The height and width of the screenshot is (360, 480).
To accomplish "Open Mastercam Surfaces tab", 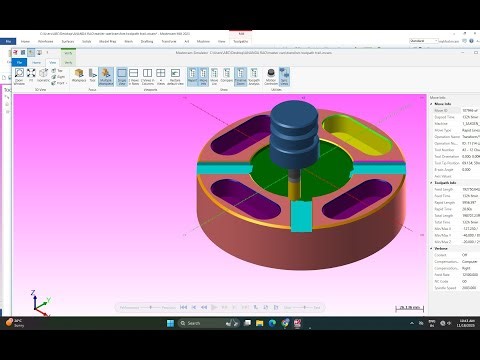I will (68, 41).
